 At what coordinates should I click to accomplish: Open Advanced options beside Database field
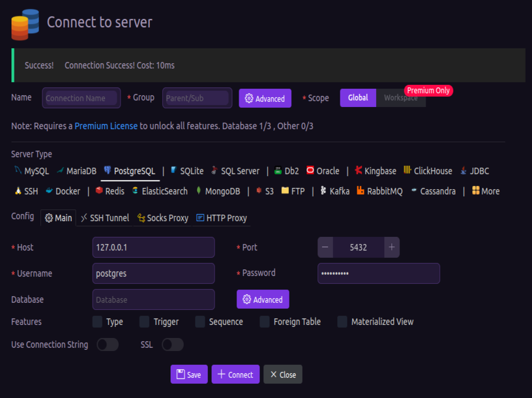263,299
